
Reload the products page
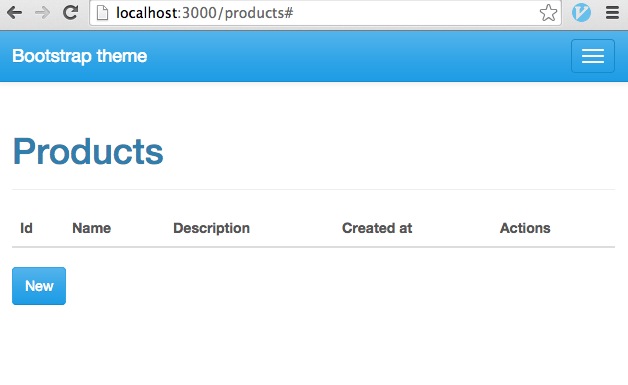tap(70, 12)
